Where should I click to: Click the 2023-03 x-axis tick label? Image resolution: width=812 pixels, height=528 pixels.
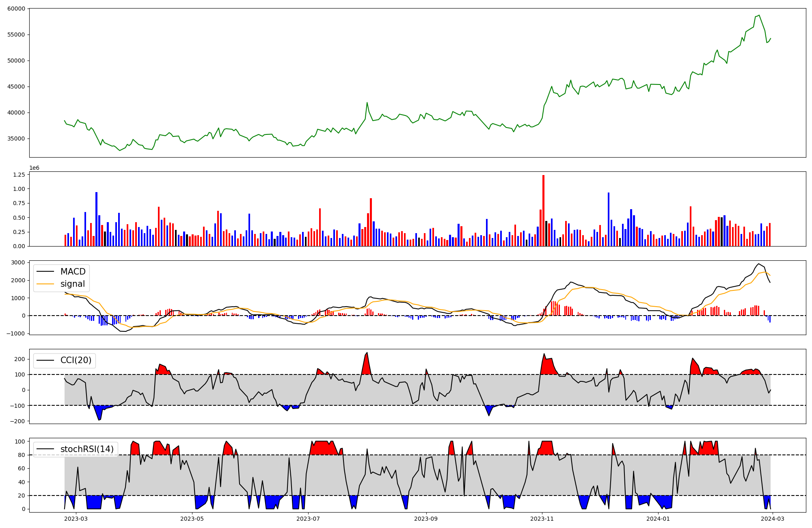pos(76,519)
